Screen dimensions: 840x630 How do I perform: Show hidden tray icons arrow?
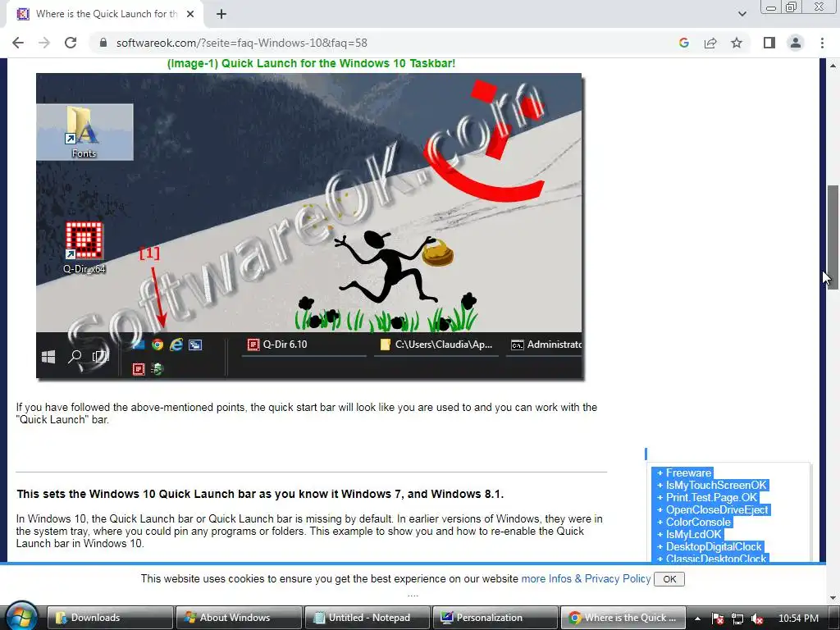coord(697,619)
